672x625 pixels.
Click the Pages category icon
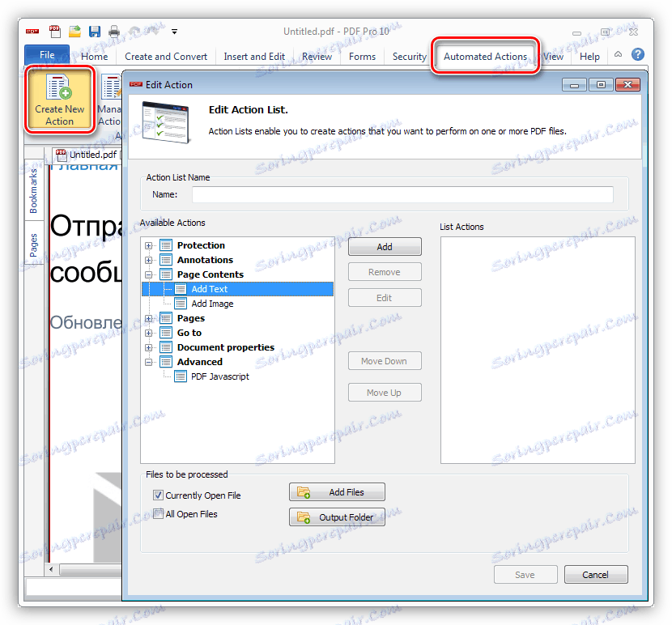click(166, 318)
